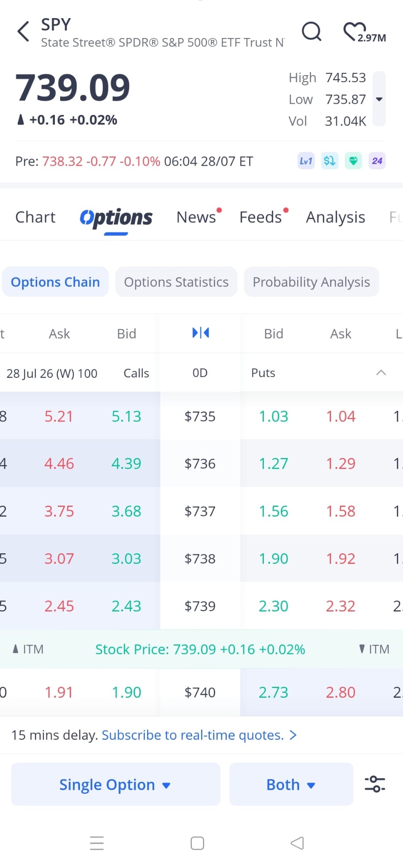Viewport: 403px width, 868px height.
Task: Open the Single Option strategy dropdown
Action: coord(115,784)
